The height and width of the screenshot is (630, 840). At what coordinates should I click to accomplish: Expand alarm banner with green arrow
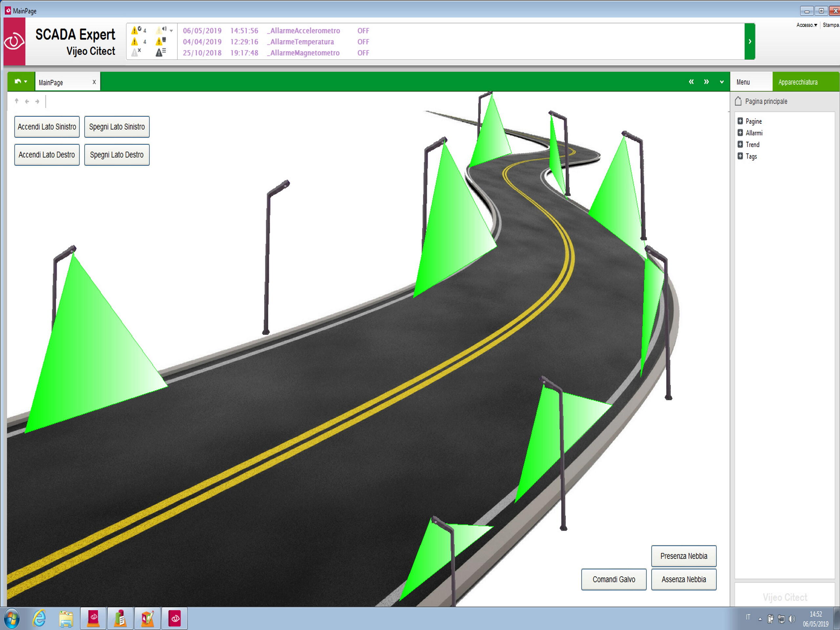pos(750,41)
